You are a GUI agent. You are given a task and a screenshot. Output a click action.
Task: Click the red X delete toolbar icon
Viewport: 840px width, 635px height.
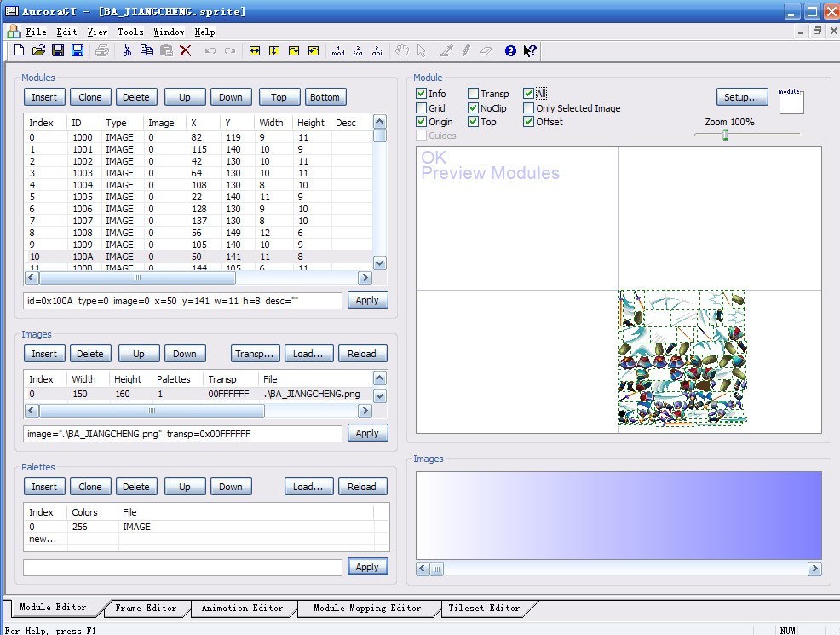186,51
